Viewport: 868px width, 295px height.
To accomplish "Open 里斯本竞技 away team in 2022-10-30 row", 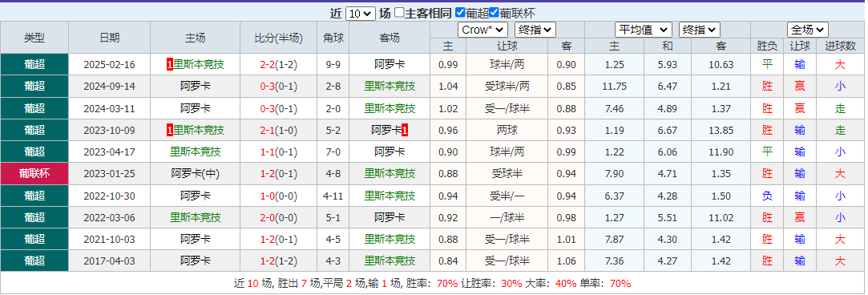I will [390, 196].
